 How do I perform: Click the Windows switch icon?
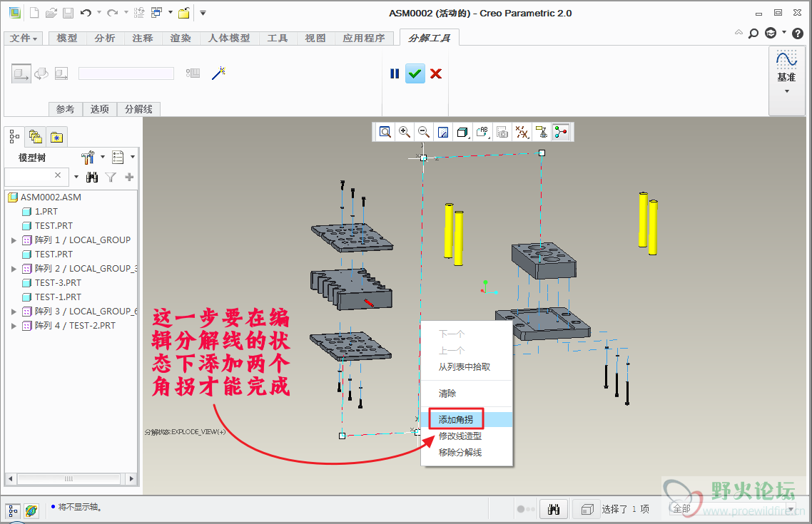[156, 13]
